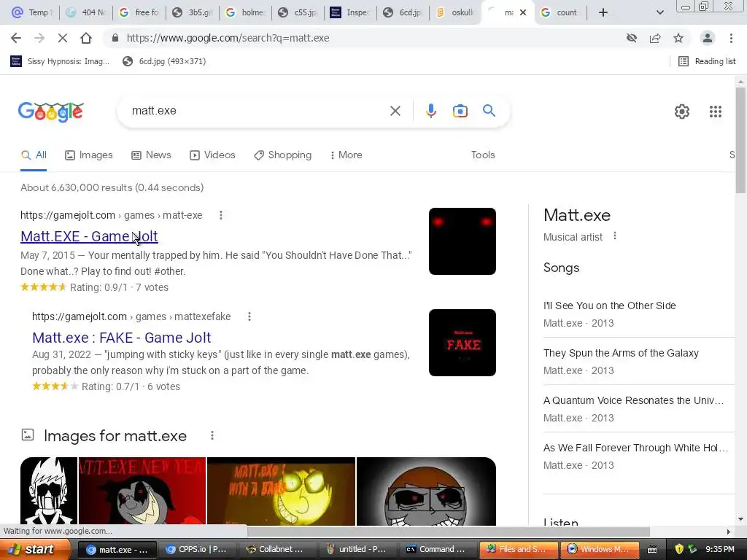Image resolution: width=747 pixels, height=560 pixels.
Task: Share this page icon in address bar
Action: pos(655,38)
